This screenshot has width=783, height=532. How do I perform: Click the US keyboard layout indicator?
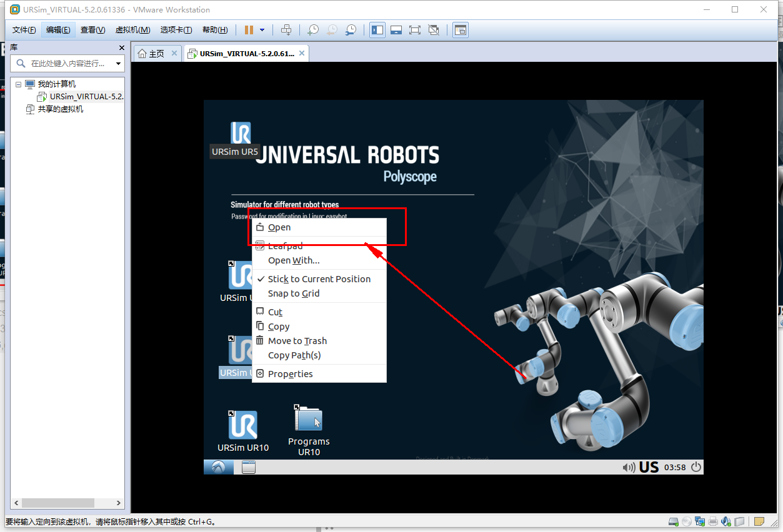pos(649,467)
